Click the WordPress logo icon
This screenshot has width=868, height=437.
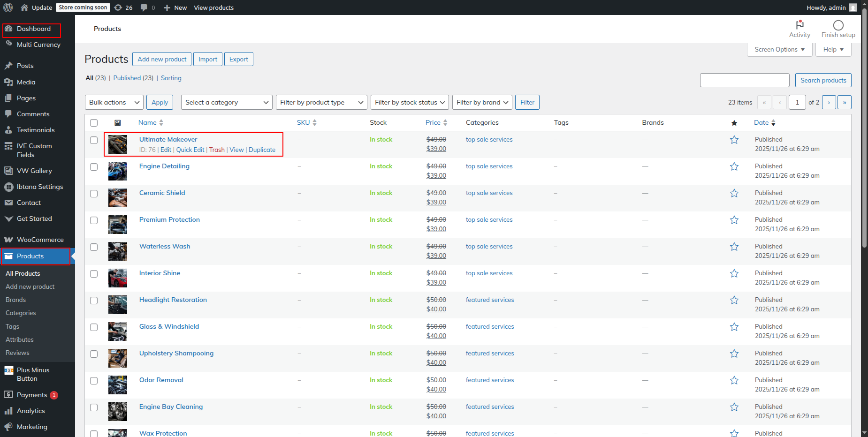(8, 8)
